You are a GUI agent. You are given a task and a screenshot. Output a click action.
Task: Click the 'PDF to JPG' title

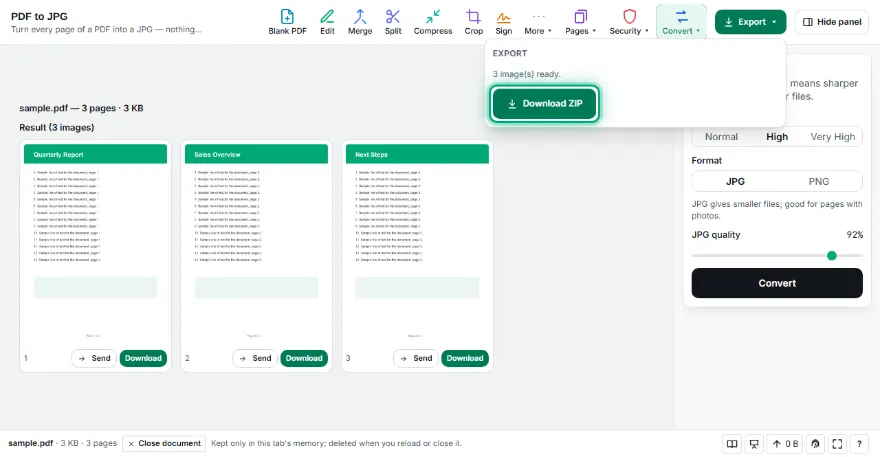point(39,16)
